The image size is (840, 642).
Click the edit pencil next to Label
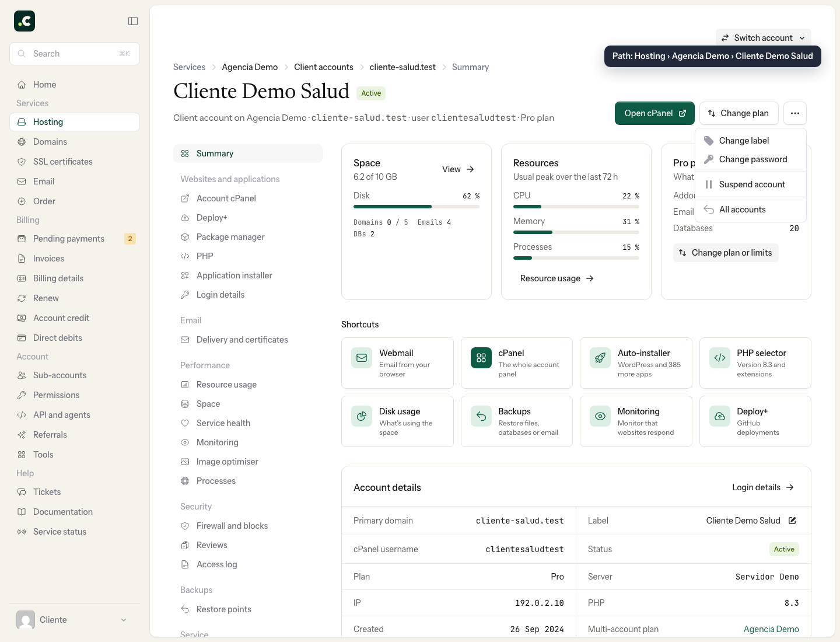coord(792,521)
